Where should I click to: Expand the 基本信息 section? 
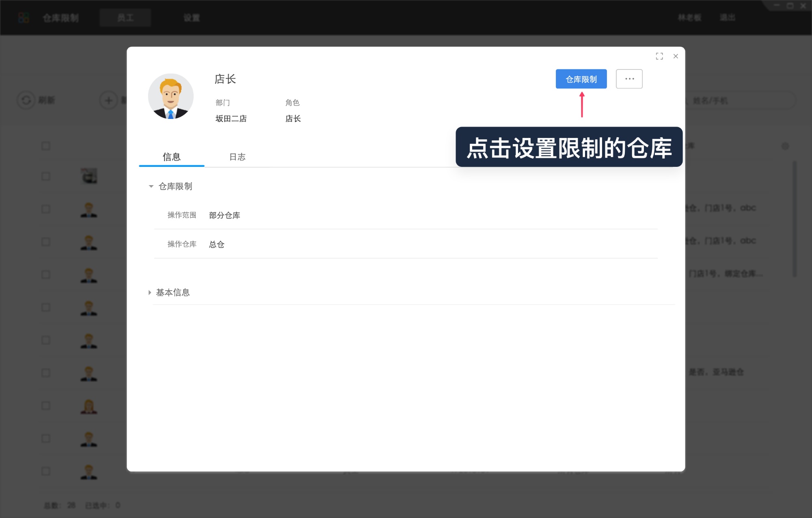point(150,292)
